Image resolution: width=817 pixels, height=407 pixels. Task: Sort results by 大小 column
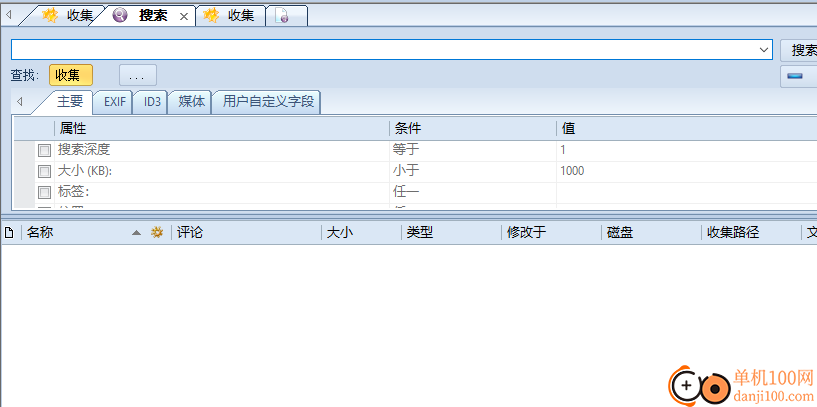(x=362, y=232)
